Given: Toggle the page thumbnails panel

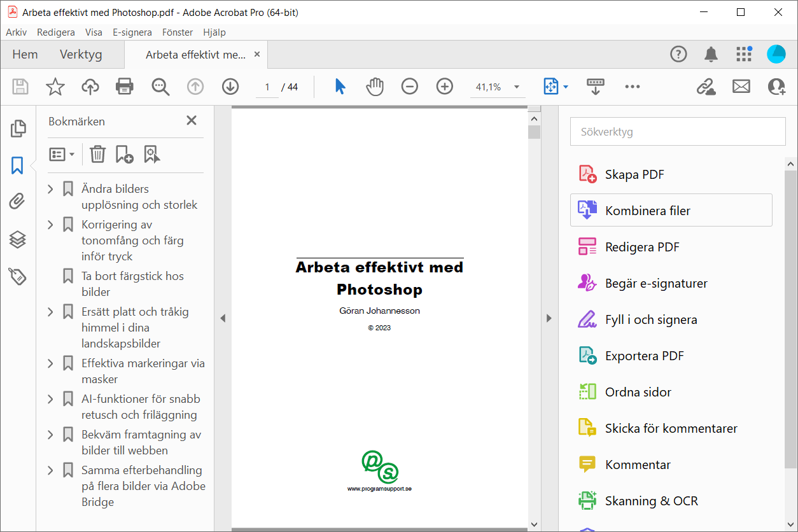Looking at the screenshot, I should pyautogui.click(x=18, y=129).
